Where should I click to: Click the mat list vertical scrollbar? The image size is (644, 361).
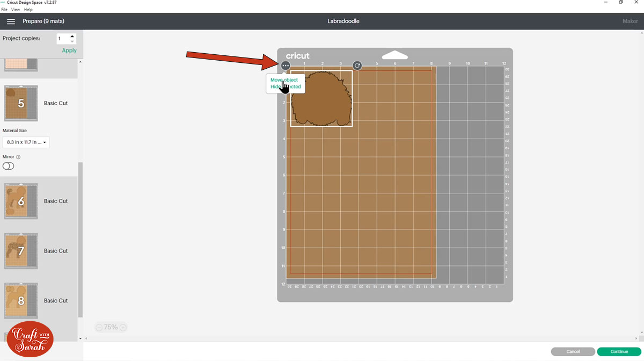pyautogui.click(x=80, y=239)
